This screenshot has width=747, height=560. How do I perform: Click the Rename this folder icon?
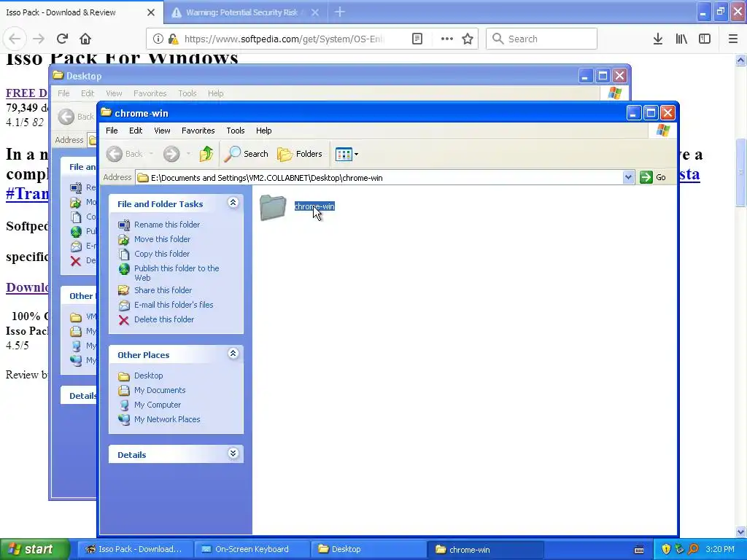(124, 225)
